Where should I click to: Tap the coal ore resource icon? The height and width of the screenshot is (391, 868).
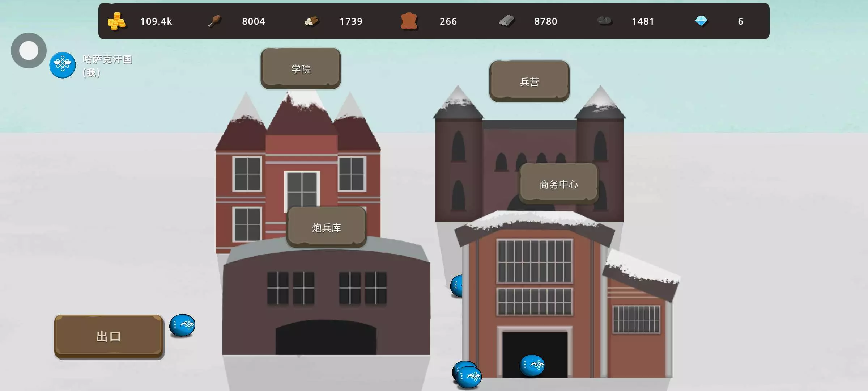click(x=604, y=21)
